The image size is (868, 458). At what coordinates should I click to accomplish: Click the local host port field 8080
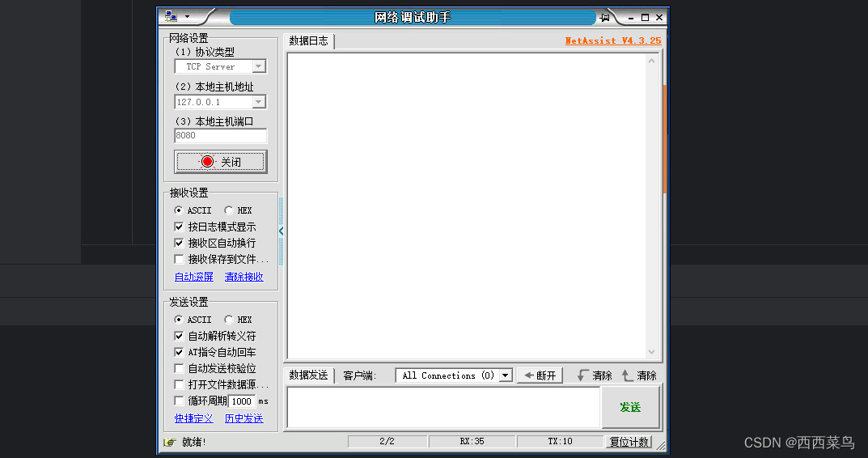coord(220,136)
